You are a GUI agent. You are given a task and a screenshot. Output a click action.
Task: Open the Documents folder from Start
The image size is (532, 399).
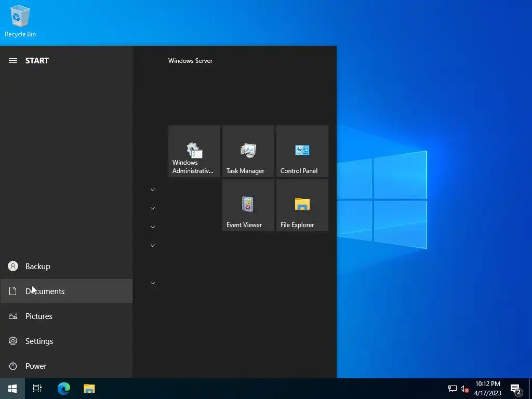[x=66, y=291]
